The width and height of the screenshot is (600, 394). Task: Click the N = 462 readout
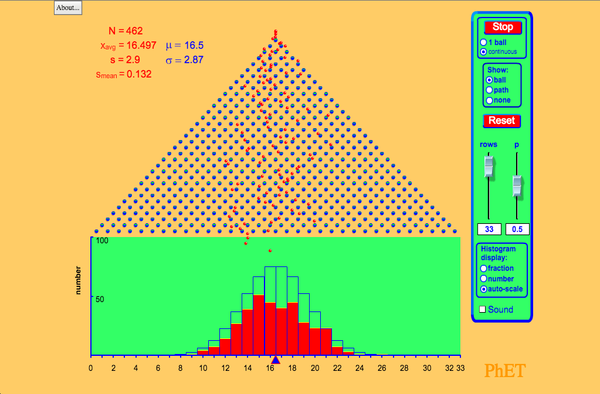pos(126,31)
